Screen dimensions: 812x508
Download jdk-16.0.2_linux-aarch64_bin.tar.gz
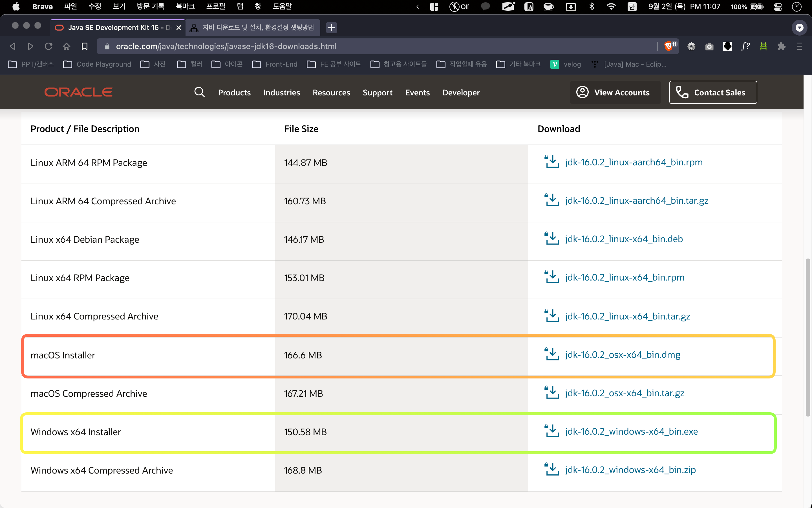[x=637, y=201]
